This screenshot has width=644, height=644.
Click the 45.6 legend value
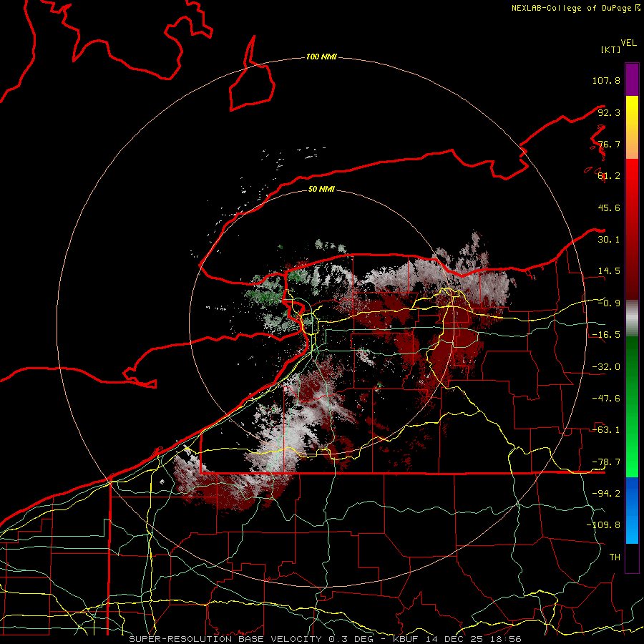click(x=609, y=208)
